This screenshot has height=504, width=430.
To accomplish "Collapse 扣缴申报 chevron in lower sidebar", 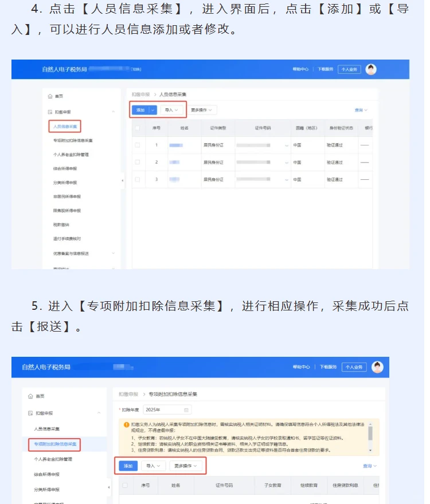I will [x=99, y=413].
